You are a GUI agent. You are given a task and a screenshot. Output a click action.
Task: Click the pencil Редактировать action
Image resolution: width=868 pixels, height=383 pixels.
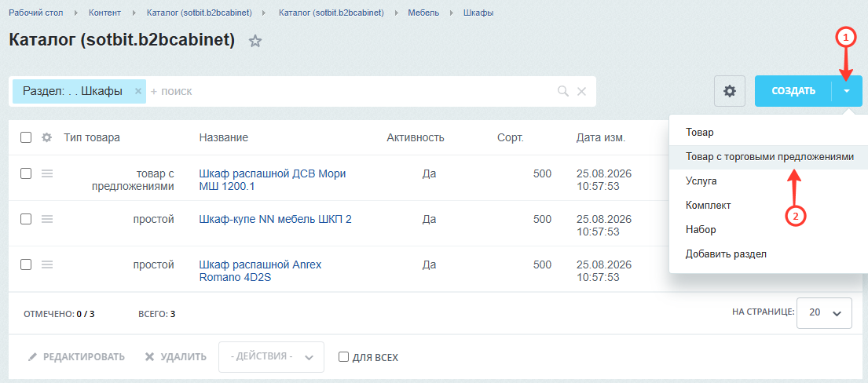pyautogui.click(x=76, y=357)
